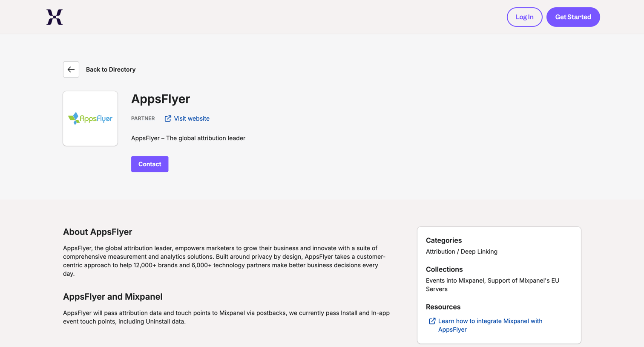Click the Categories heading

pos(444,240)
